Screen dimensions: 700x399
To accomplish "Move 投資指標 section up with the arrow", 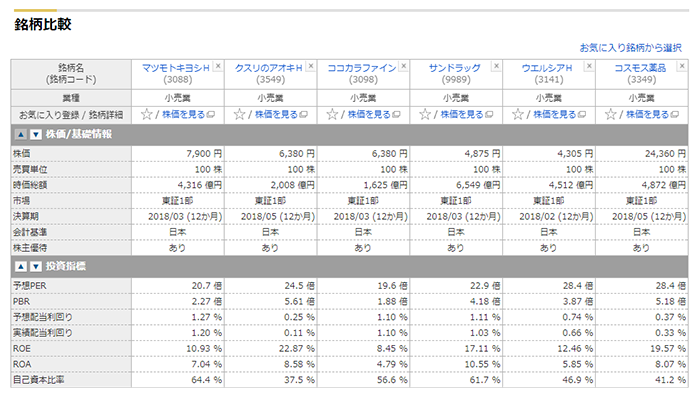I will click(21, 266).
